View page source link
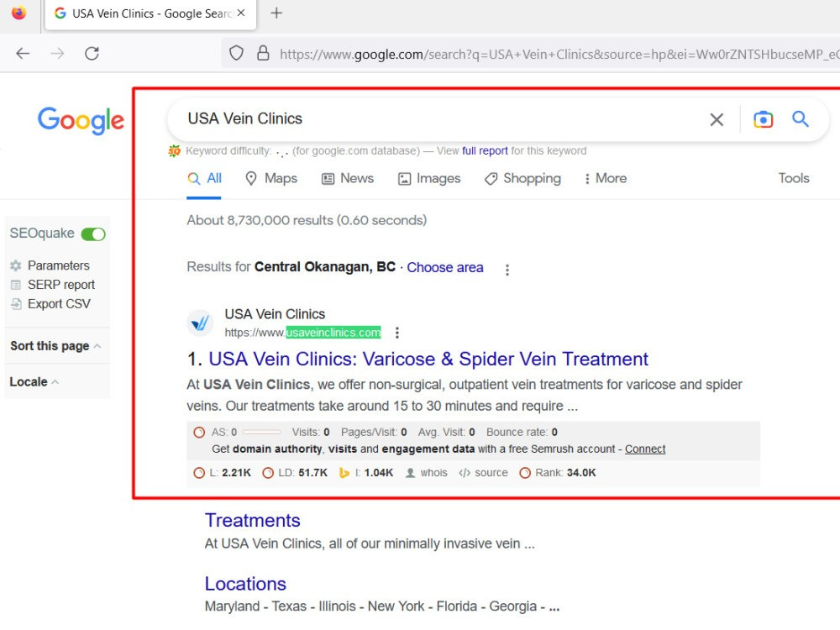840x630 pixels. (484, 472)
